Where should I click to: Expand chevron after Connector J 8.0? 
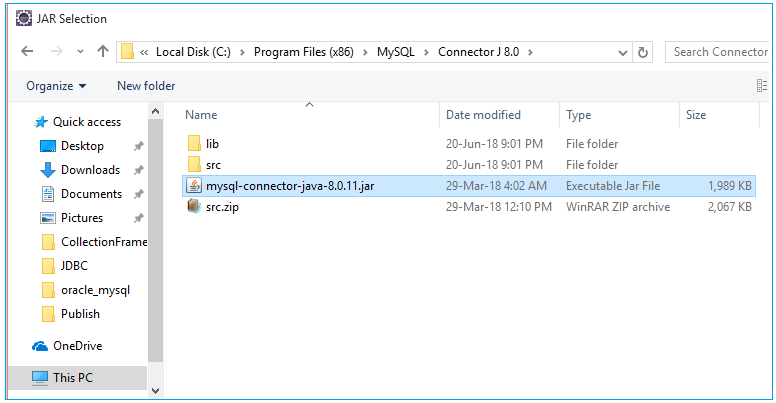[x=530, y=52]
